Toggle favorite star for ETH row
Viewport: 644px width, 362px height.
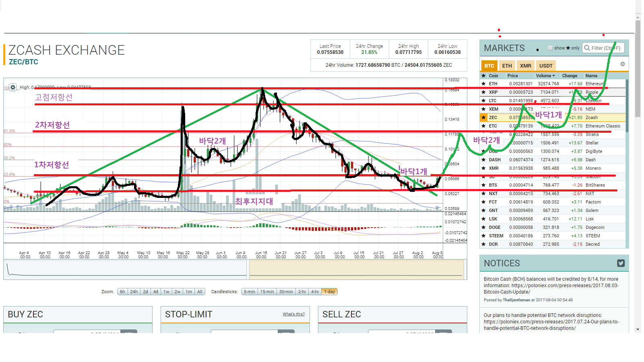pyautogui.click(x=484, y=84)
